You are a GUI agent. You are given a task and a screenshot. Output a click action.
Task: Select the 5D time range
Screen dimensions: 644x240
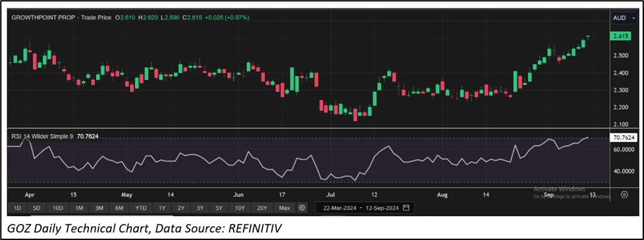pos(37,208)
